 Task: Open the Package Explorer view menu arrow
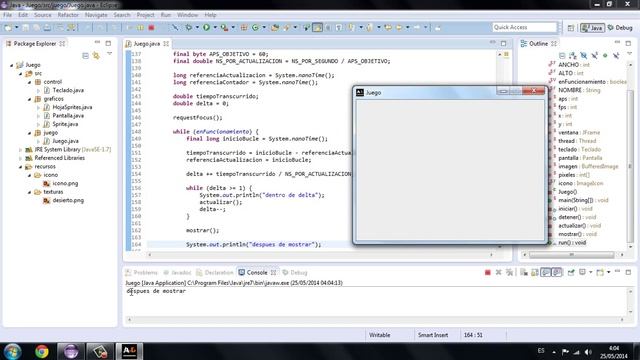tap(109, 54)
